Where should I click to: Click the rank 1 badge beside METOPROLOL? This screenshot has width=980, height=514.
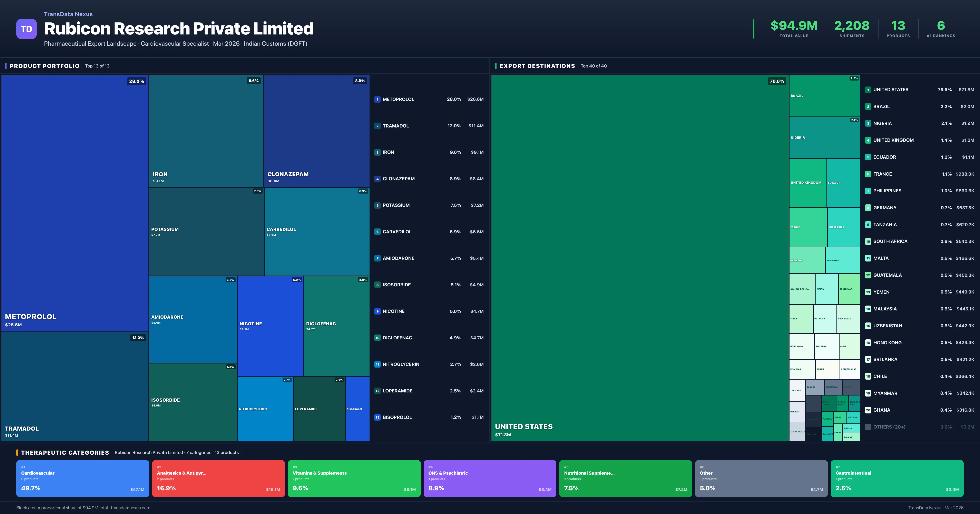pyautogui.click(x=377, y=99)
